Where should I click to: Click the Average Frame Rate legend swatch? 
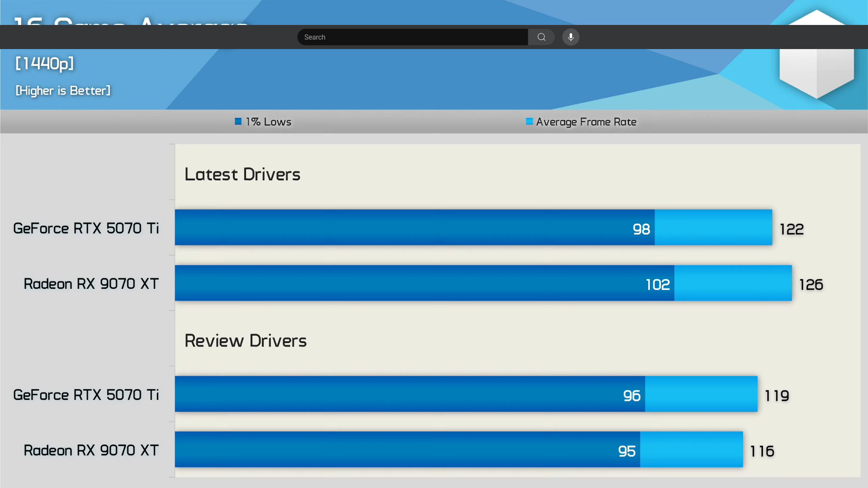pos(529,121)
